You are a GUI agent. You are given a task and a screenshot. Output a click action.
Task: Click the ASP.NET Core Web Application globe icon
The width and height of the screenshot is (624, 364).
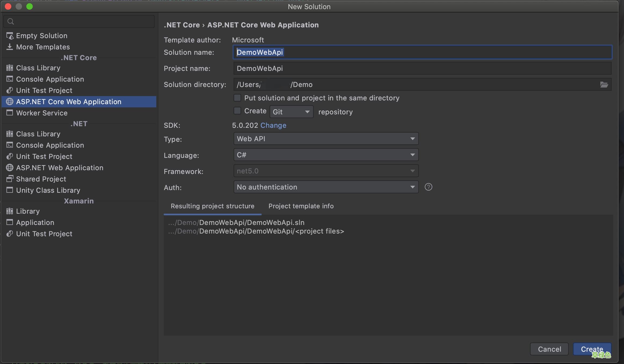[10, 102]
